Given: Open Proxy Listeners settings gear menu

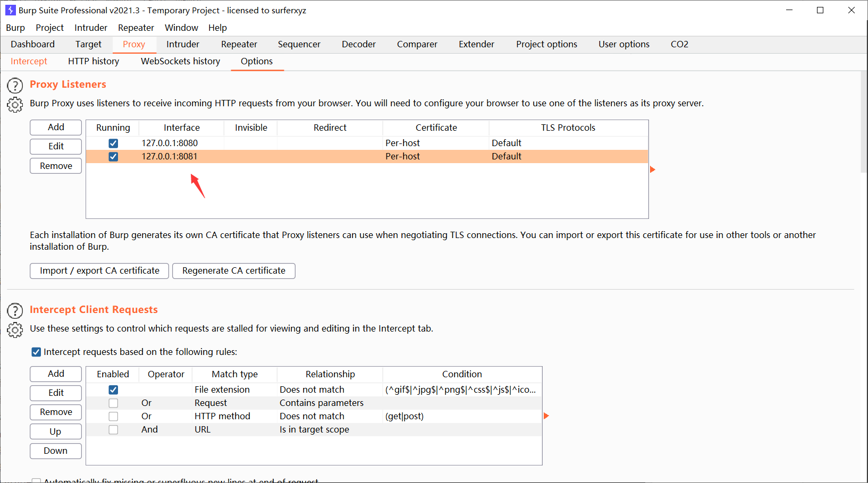Looking at the screenshot, I should tap(15, 105).
